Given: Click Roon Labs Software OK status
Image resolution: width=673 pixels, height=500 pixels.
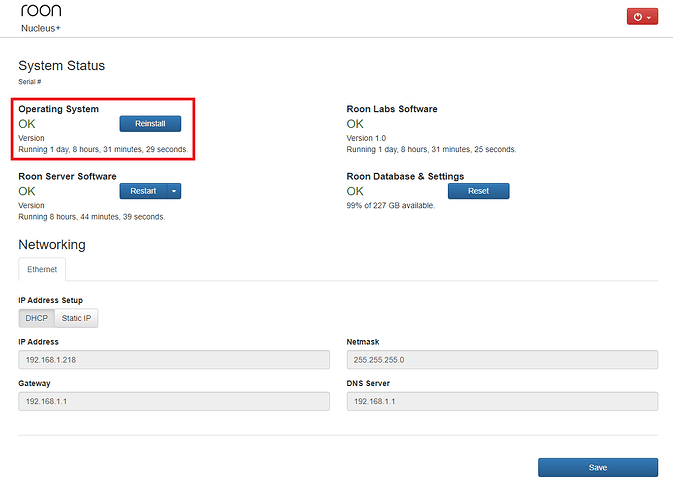Looking at the screenshot, I should point(355,124).
